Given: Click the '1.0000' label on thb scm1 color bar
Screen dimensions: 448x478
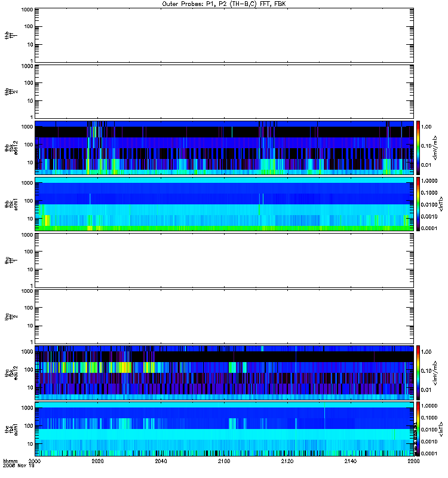Looking at the screenshot, I should tap(429, 181).
